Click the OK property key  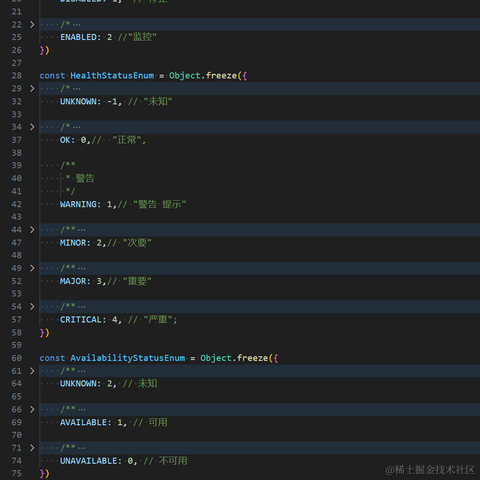[x=65, y=140]
